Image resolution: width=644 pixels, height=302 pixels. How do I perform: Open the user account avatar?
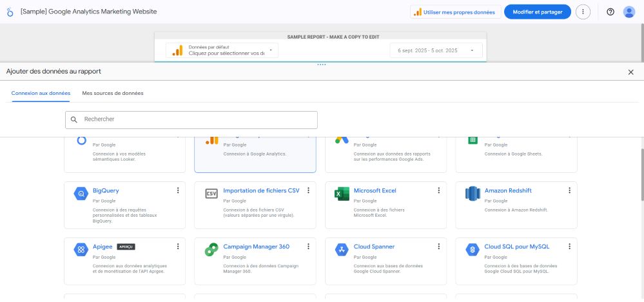tap(629, 12)
